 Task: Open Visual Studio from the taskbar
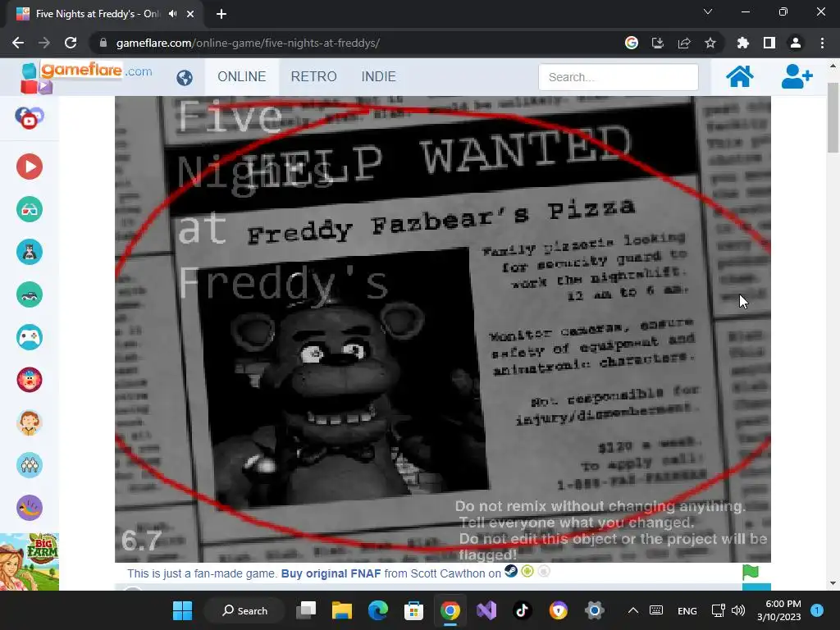click(486, 610)
